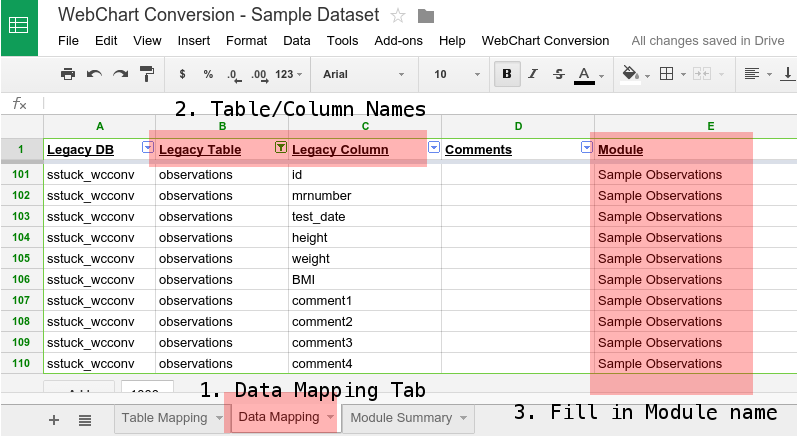Toggle strikethrough formatting

tap(558, 74)
